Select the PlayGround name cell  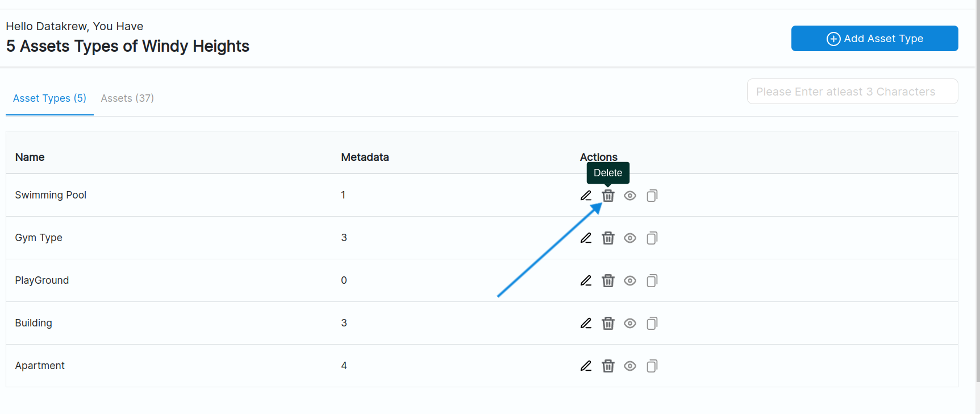pyautogui.click(x=41, y=280)
